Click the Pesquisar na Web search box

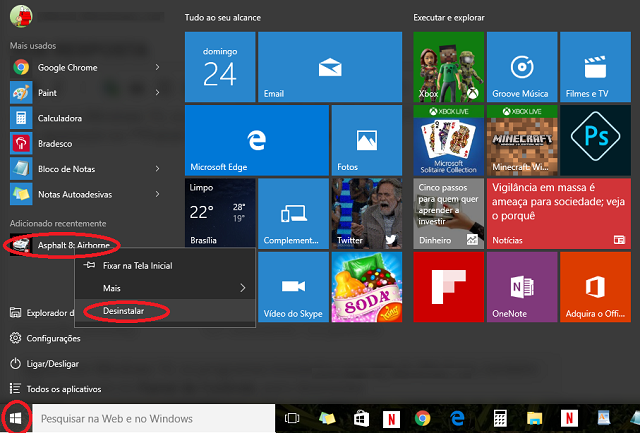point(153,418)
